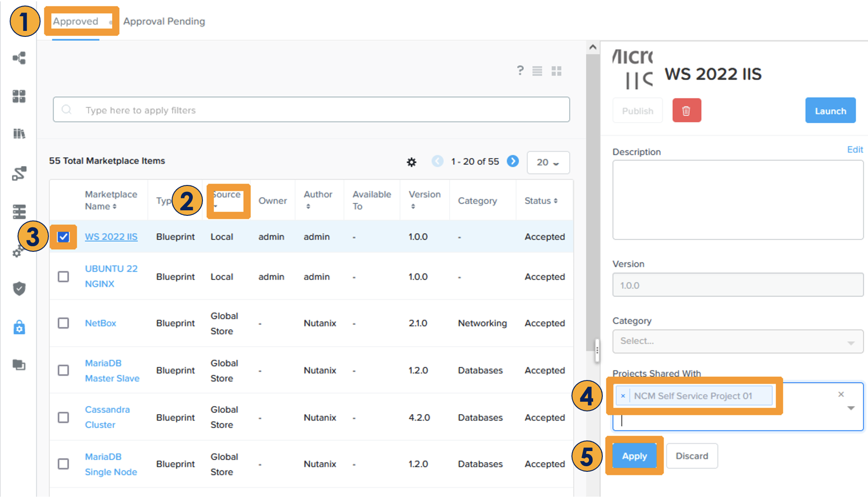Open the runbooks path icon in sidebar

(x=19, y=173)
